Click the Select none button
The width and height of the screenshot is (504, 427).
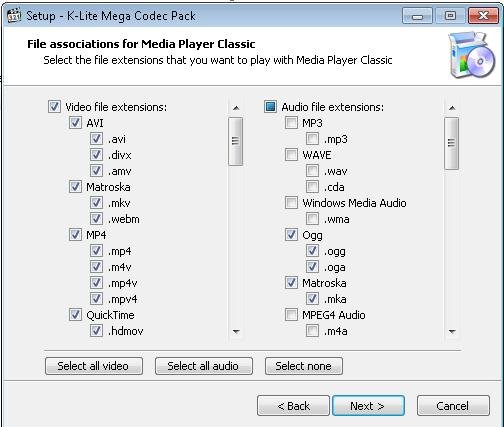point(304,366)
